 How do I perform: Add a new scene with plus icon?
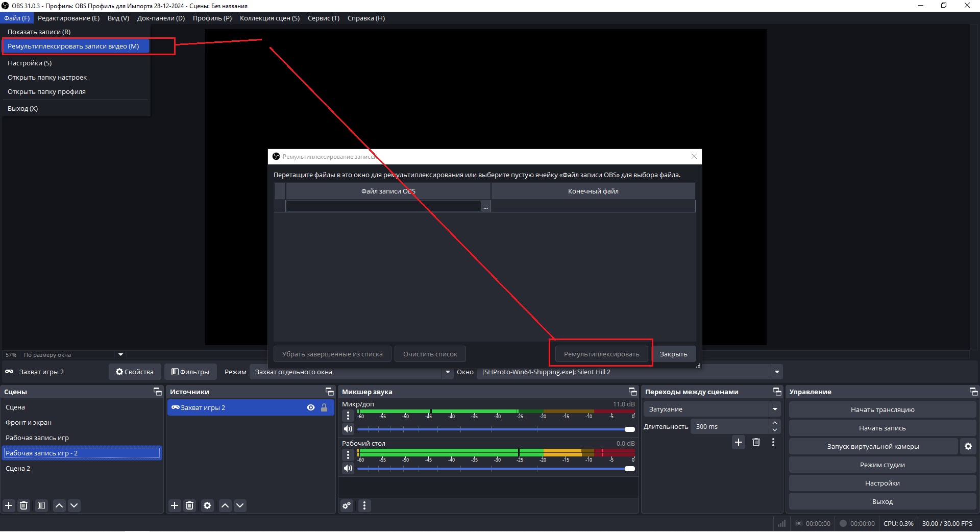tap(9, 505)
